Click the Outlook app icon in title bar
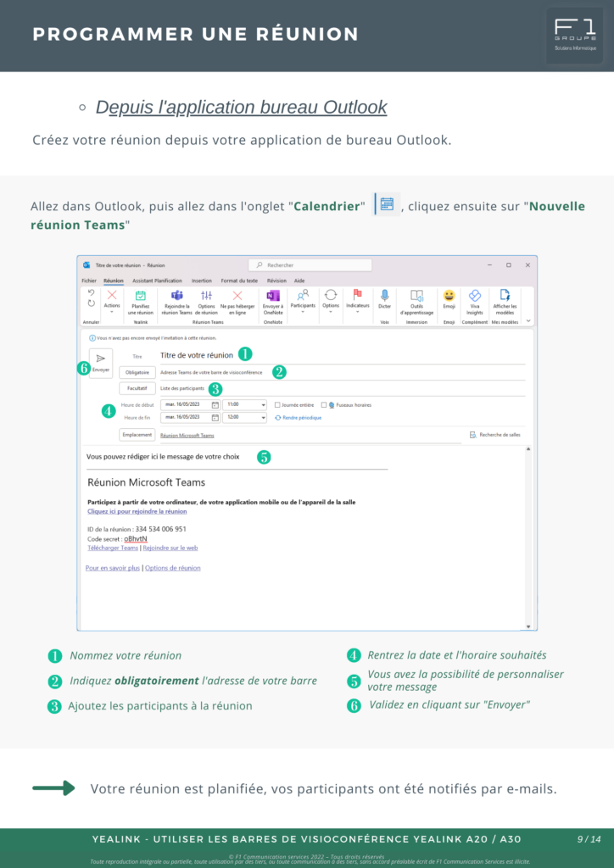The width and height of the screenshot is (614, 868). pyautogui.click(x=87, y=265)
